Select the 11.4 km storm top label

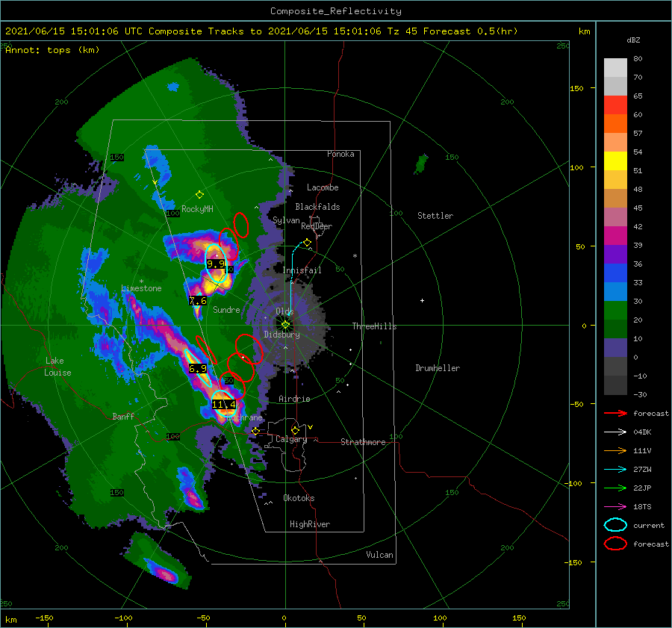point(223,404)
